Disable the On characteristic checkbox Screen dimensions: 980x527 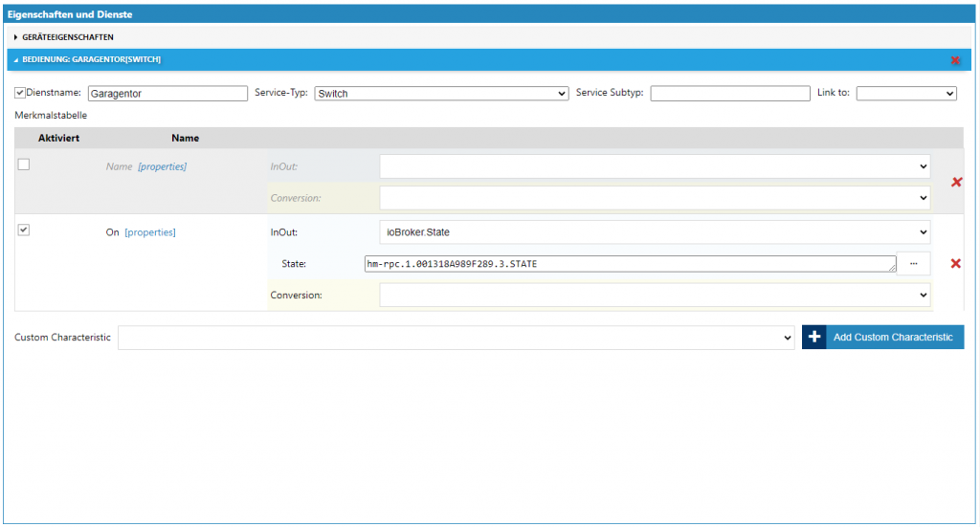[24, 230]
